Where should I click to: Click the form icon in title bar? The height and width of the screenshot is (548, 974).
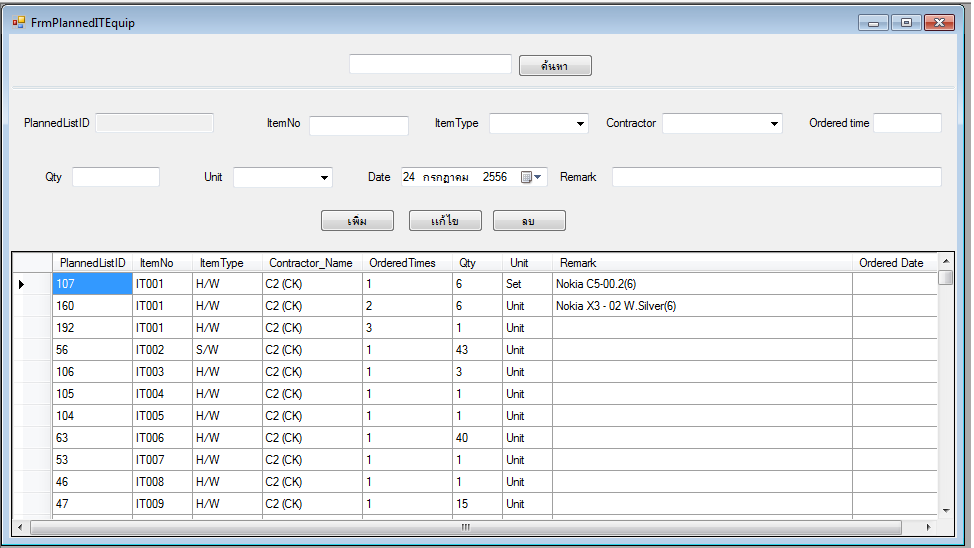(x=19, y=22)
